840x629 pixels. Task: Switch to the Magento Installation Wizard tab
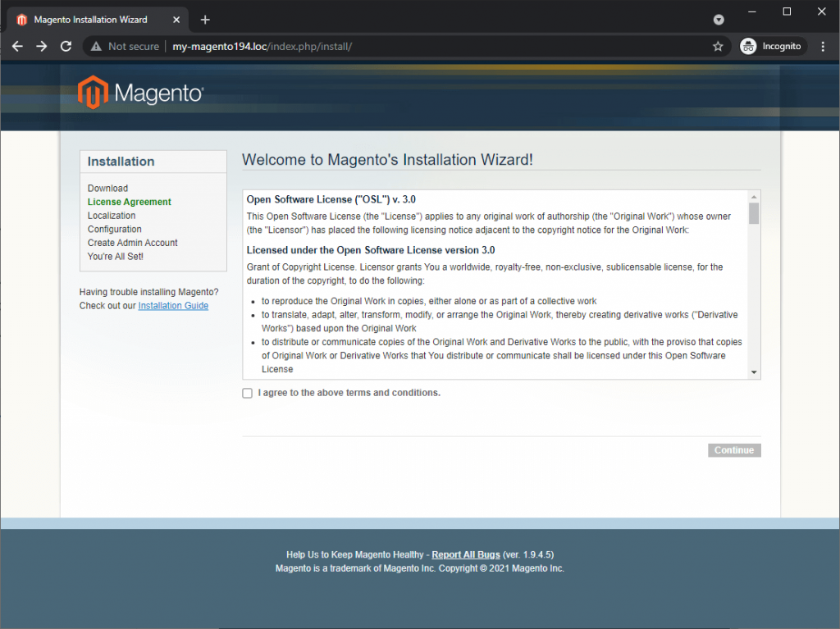[x=90, y=19]
